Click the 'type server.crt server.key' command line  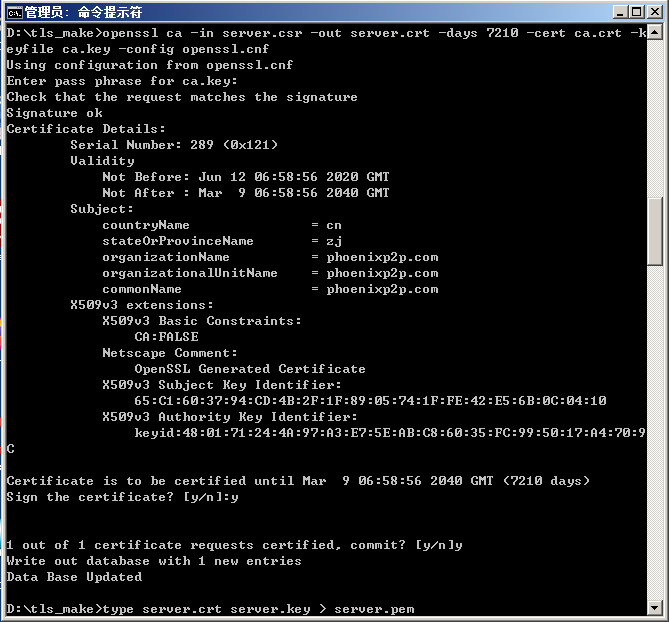click(x=210, y=609)
